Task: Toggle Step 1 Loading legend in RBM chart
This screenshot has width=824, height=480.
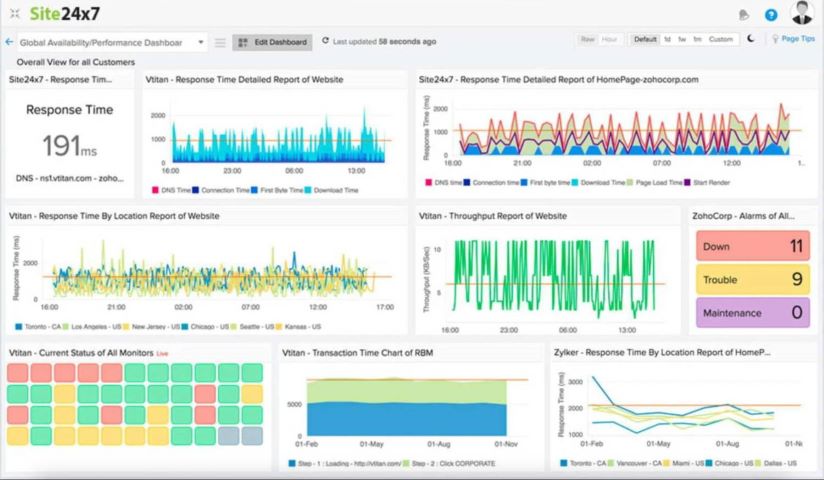Action: (345, 464)
